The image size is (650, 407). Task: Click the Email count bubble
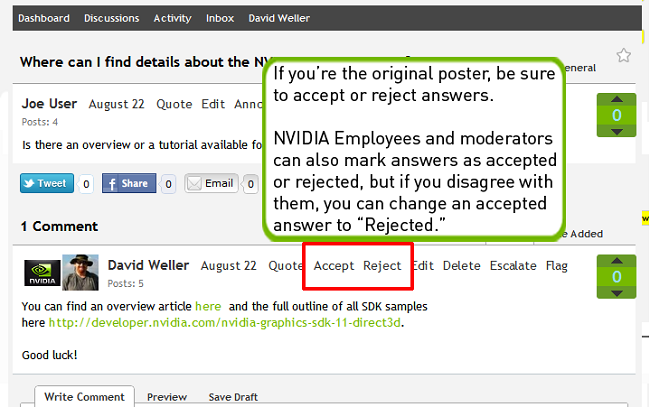coord(250,184)
